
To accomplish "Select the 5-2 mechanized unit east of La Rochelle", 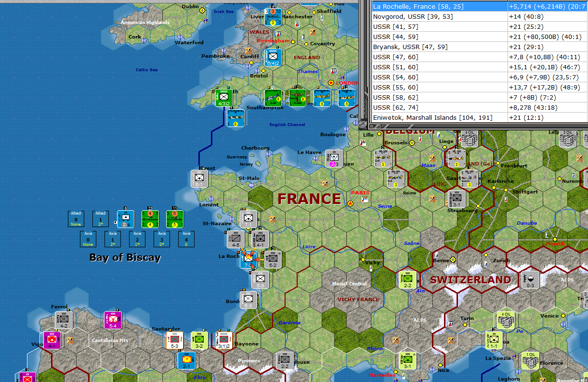I will (273, 259).
